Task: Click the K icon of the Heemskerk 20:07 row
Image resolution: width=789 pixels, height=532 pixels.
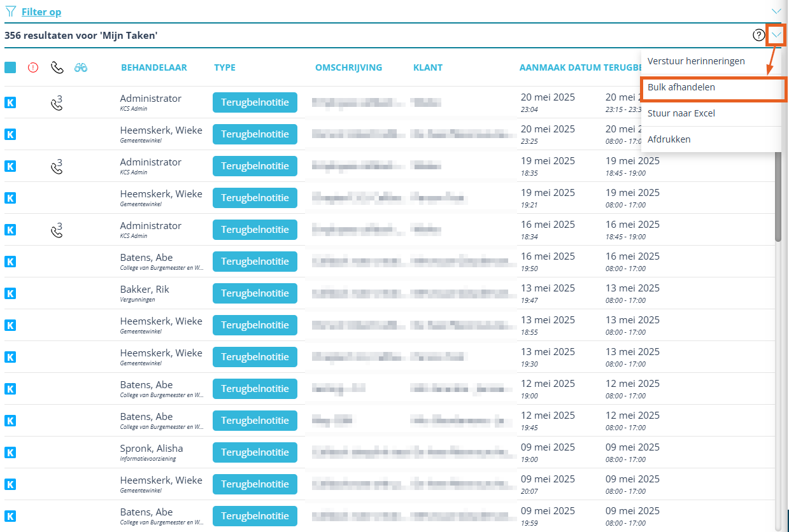Action: click(10, 484)
